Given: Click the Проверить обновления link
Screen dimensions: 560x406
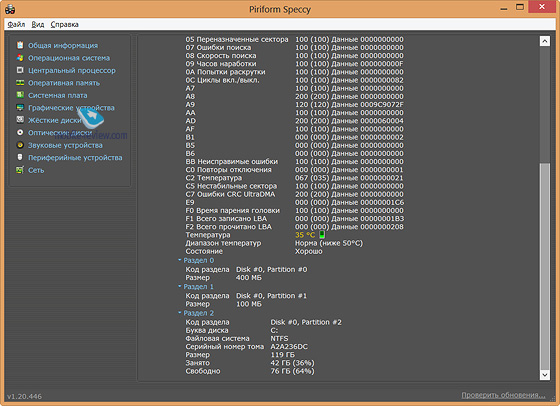Looking at the screenshot, I should point(503,395).
